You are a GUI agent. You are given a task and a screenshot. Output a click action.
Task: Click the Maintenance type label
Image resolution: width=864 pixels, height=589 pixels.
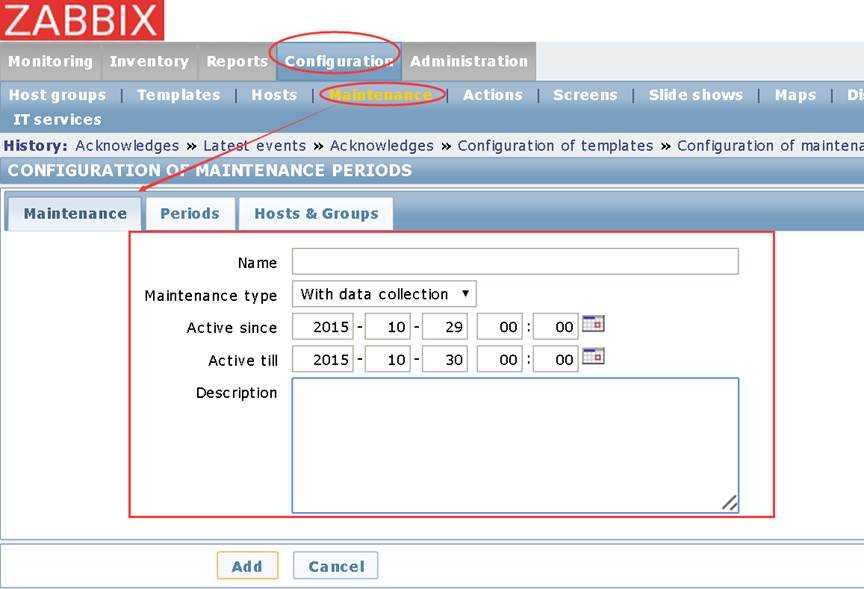click(x=211, y=296)
